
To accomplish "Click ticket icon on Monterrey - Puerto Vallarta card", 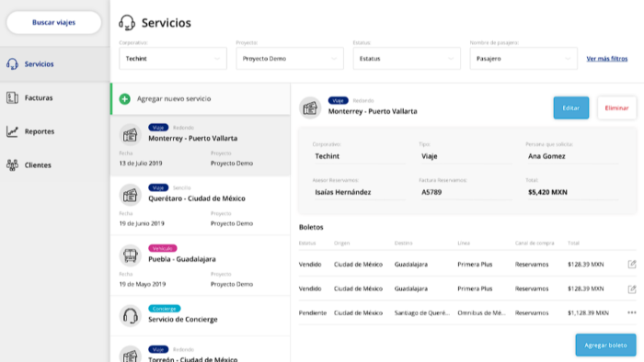I will click(131, 134).
